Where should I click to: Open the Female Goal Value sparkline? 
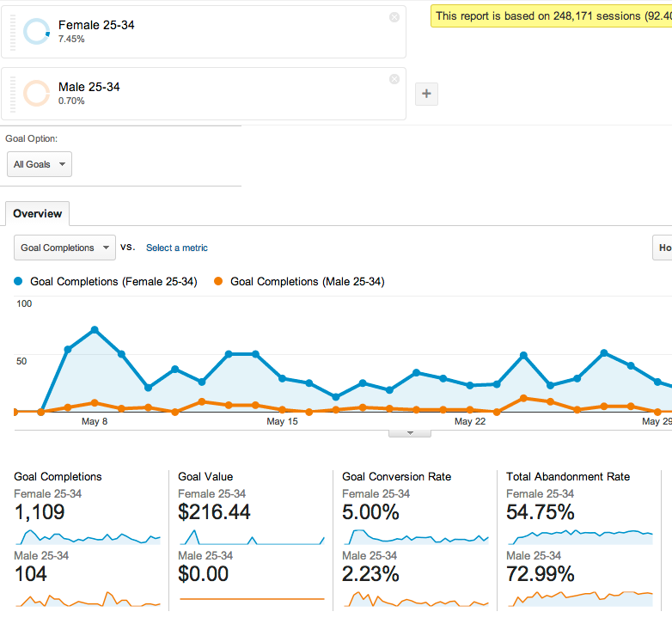point(251,537)
